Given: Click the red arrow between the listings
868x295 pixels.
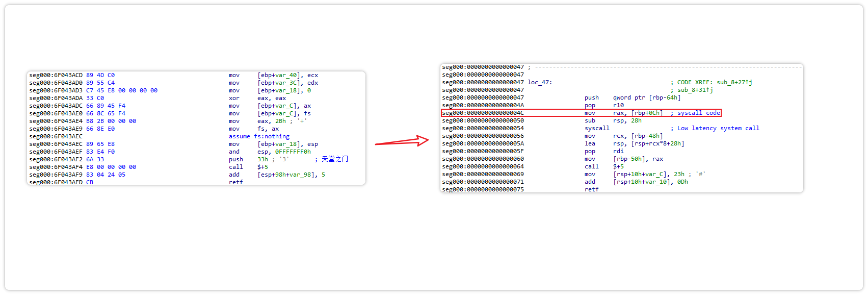Looking at the screenshot, I should 402,141.
